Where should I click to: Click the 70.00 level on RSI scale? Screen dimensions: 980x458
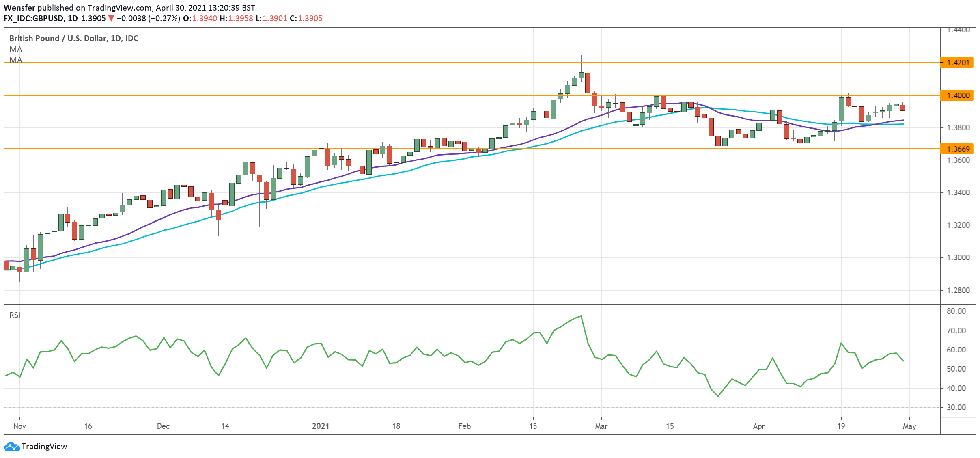pyautogui.click(x=956, y=331)
